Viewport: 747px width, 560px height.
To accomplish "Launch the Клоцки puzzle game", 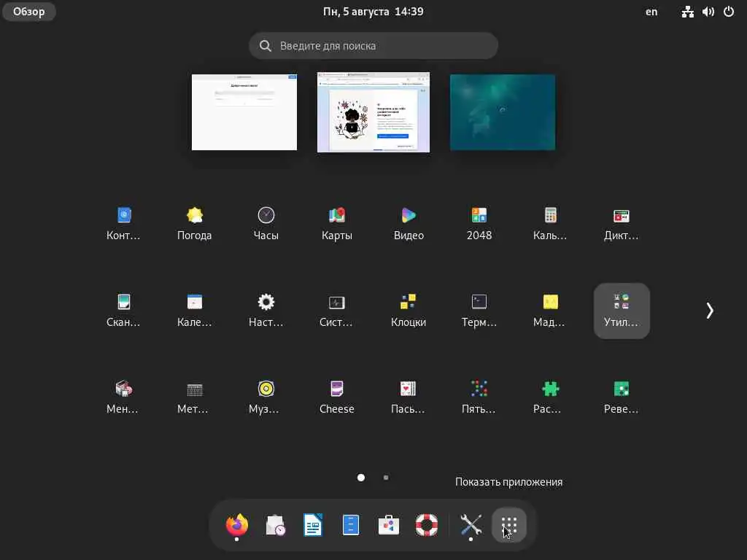I will [409, 311].
